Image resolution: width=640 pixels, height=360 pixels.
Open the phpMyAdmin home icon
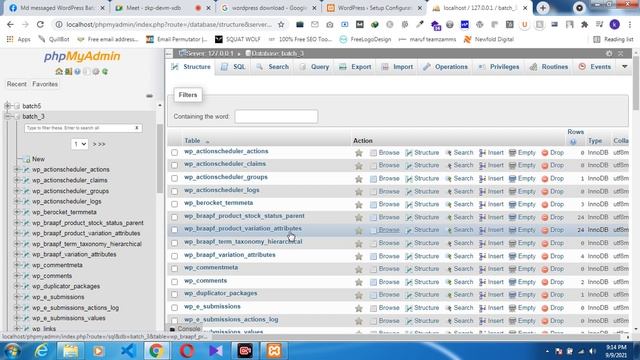pos(59,71)
